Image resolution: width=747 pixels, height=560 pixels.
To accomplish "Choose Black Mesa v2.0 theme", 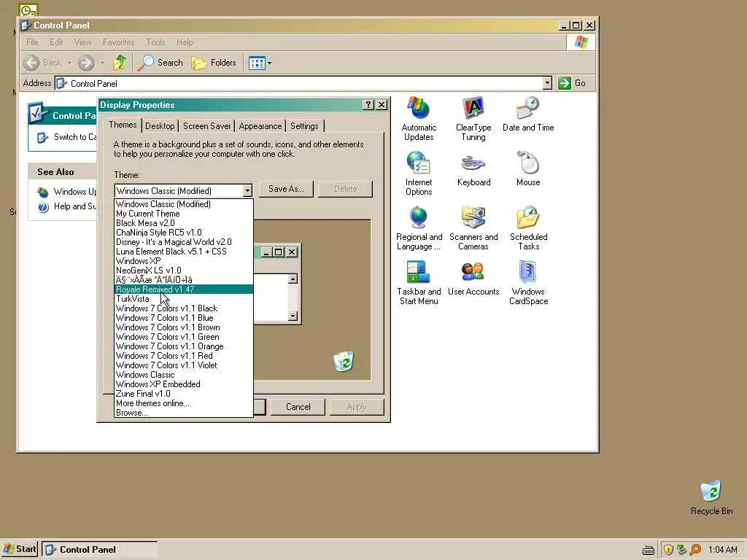I will tap(183, 223).
